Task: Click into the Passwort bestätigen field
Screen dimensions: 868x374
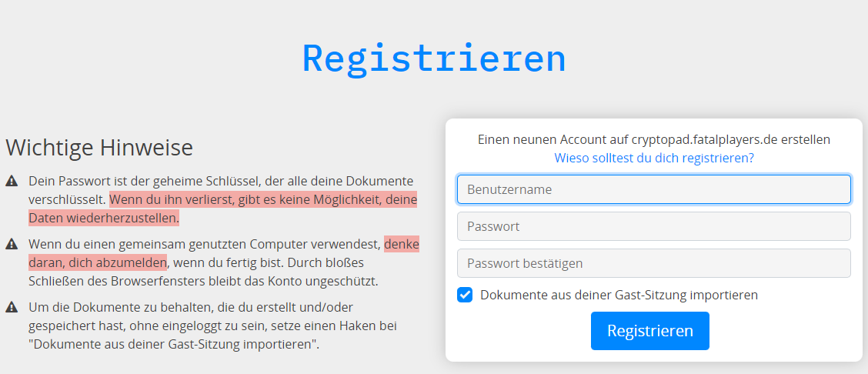Action: pos(654,263)
